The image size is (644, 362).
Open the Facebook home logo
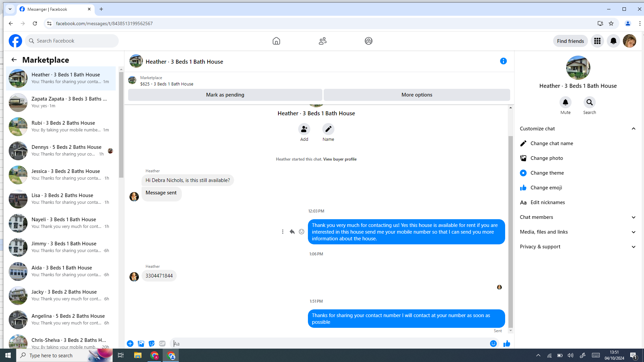point(15,41)
